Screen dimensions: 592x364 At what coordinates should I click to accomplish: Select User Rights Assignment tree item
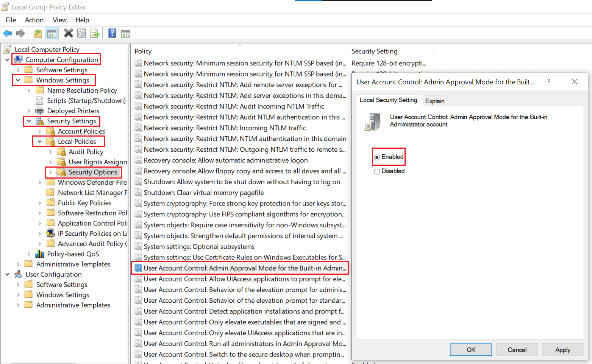tap(98, 162)
